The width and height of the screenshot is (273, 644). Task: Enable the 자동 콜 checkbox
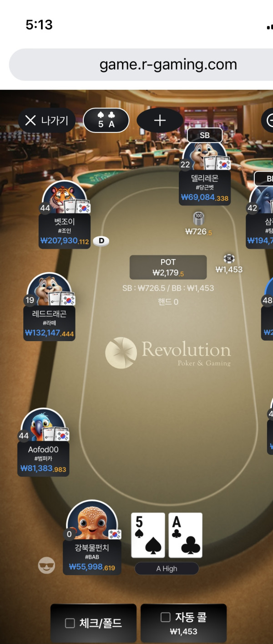click(166, 617)
